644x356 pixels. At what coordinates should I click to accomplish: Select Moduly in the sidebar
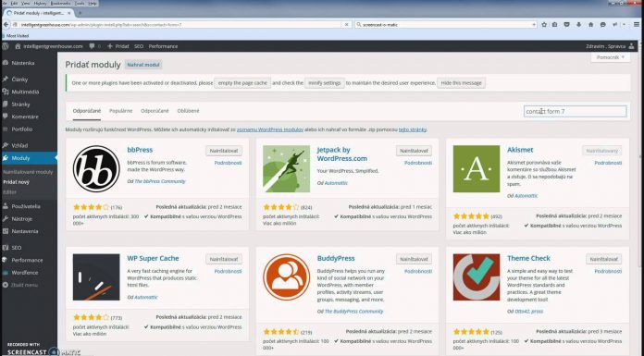point(29,158)
